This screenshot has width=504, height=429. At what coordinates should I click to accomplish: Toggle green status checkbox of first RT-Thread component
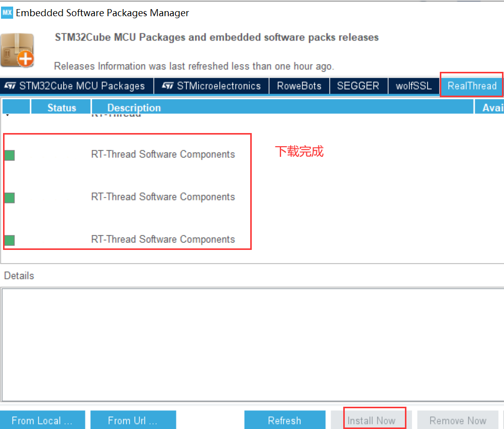click(9, 155)
